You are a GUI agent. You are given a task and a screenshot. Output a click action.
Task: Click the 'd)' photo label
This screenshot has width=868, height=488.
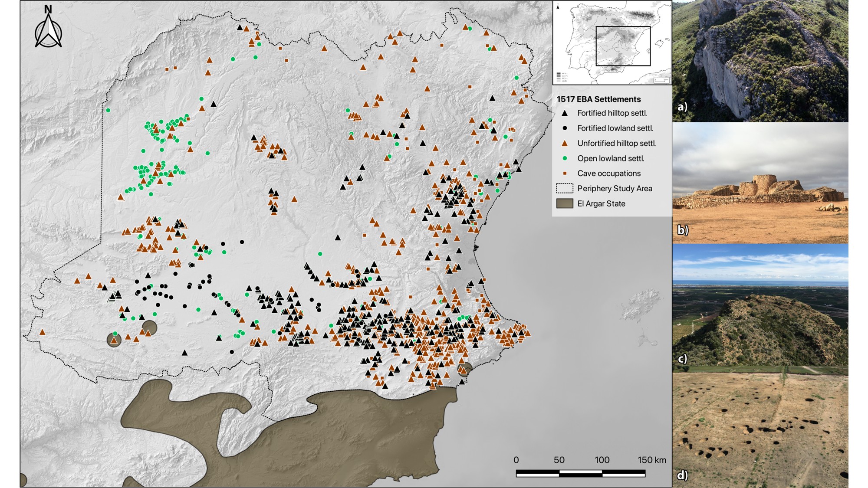point(683,475)
